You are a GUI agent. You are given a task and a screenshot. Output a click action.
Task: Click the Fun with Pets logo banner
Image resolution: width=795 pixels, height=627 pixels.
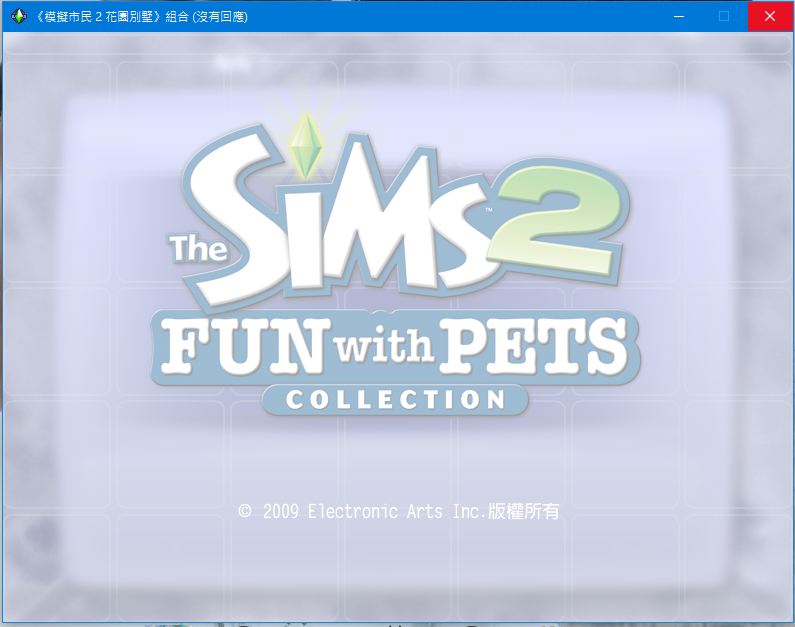394,347
